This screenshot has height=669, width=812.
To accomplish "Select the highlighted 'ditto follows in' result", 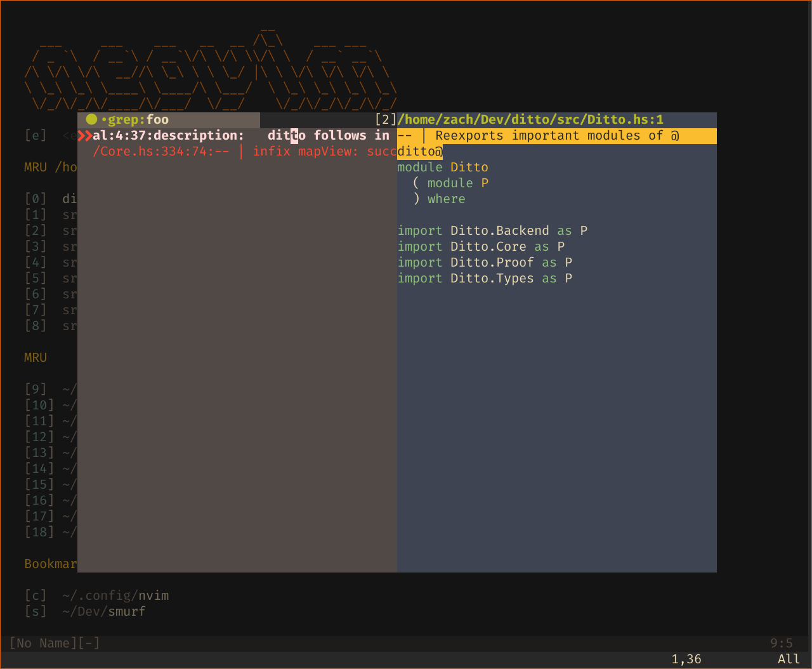I will click(317, 135).
